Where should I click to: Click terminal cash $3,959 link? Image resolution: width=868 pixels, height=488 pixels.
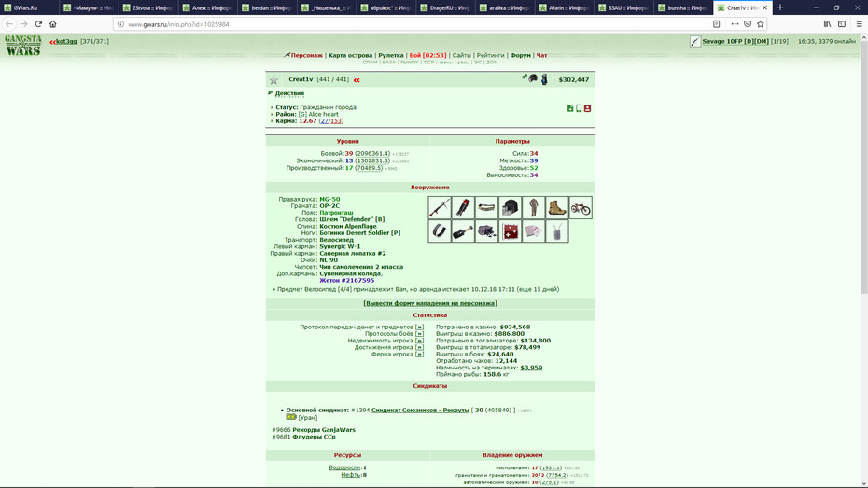tap(531, 368)
